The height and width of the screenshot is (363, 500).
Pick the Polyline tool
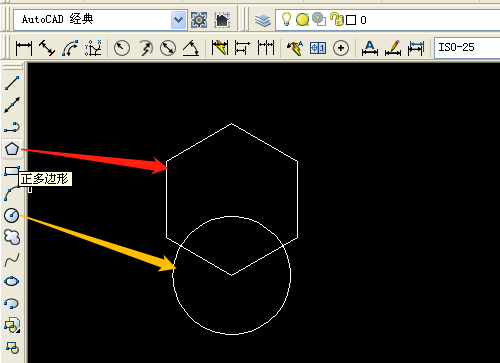click(12, 127)
